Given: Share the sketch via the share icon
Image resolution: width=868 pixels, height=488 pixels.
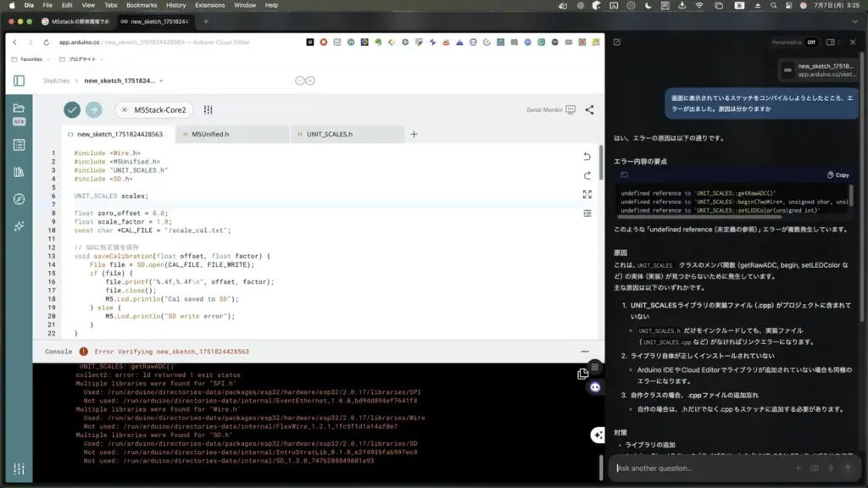Looking at the screenshot, I should click(590, 109).
